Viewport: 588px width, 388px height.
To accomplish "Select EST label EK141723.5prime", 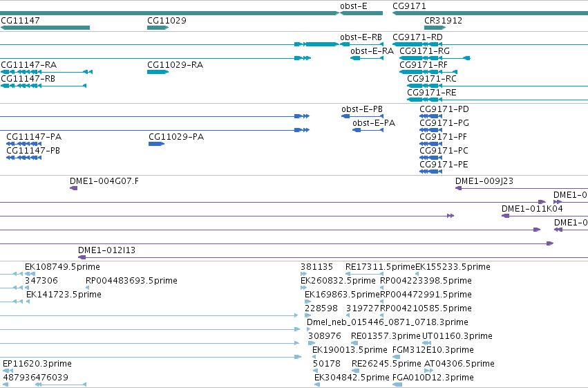I will 64,295.
